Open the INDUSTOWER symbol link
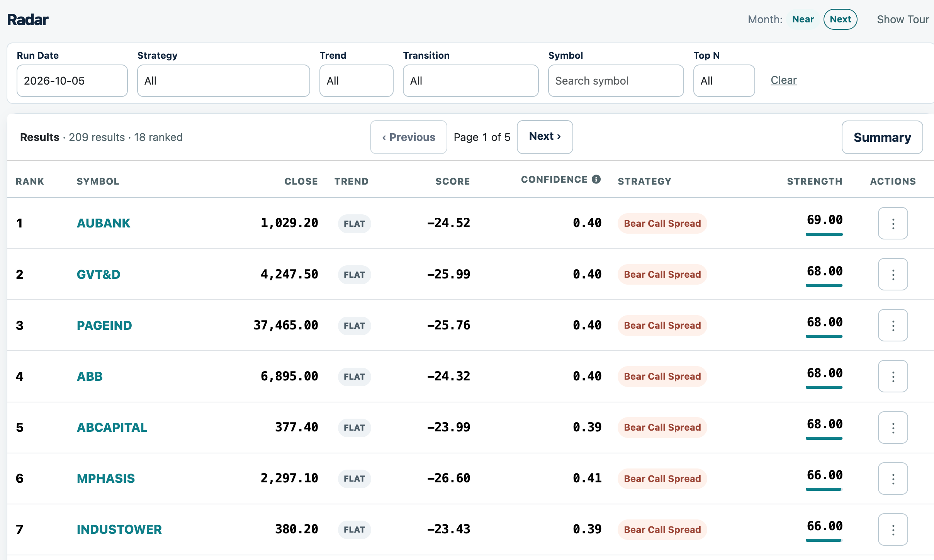Screen dimensions: 934x560 119,529
